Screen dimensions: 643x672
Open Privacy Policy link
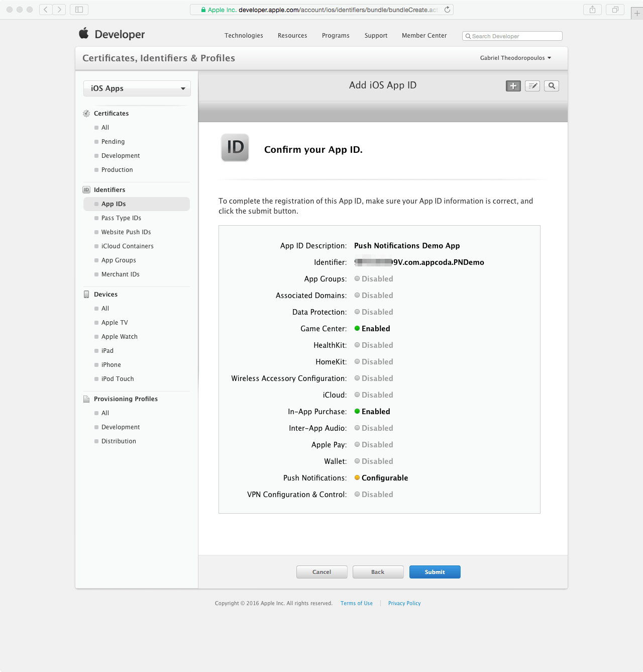[404, 603]
